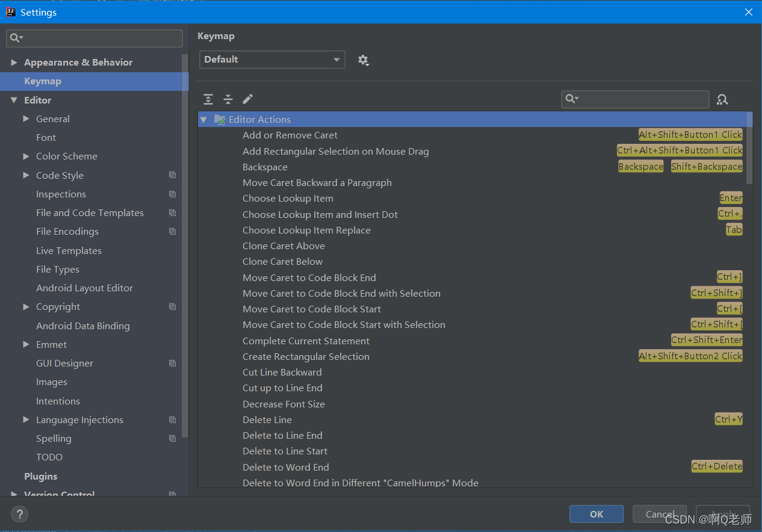Expand the Color Scheme node arrow

26,156
